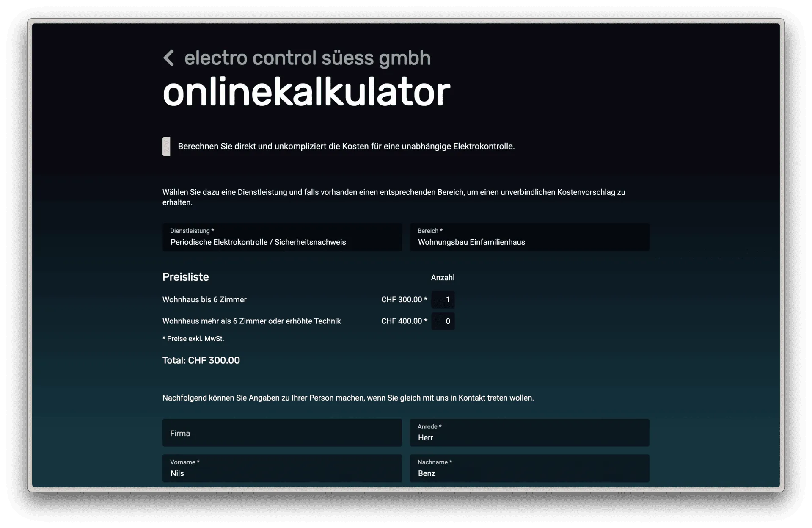Image resolution: width=812 pixels, height=528 pixels.
Task: Click the Anzahl field for Wohnhaus mehr als 6 Zimmer
Action: pos(443,321)
